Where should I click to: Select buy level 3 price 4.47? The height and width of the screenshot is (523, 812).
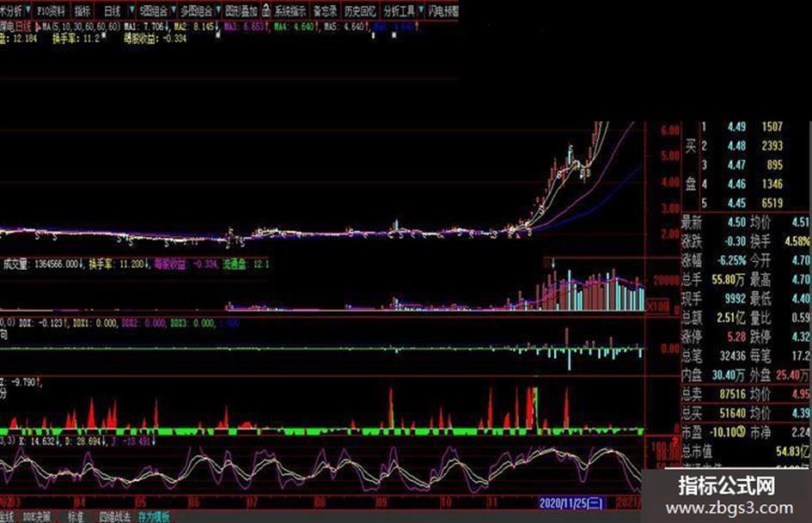(736, 165)
